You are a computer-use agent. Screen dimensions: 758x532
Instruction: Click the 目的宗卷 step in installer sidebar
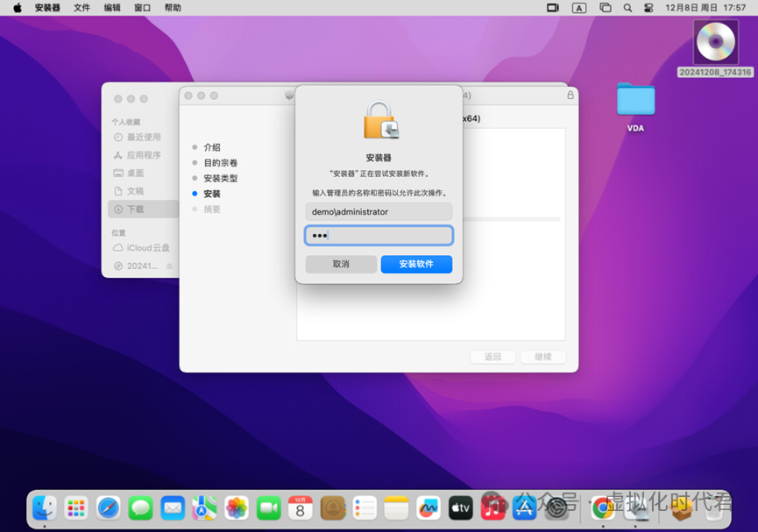(x=221, y=162)
